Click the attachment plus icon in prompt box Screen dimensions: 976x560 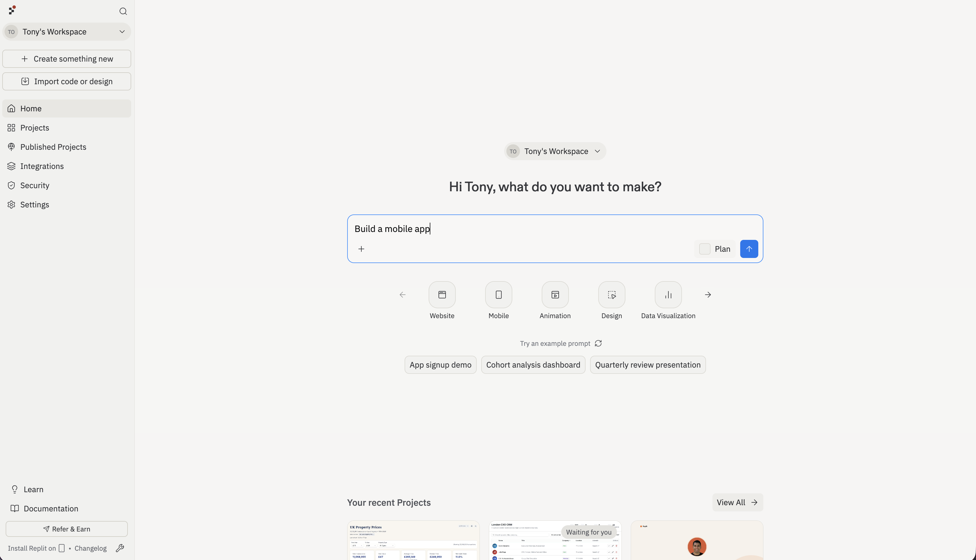click(x=361, y=248)
